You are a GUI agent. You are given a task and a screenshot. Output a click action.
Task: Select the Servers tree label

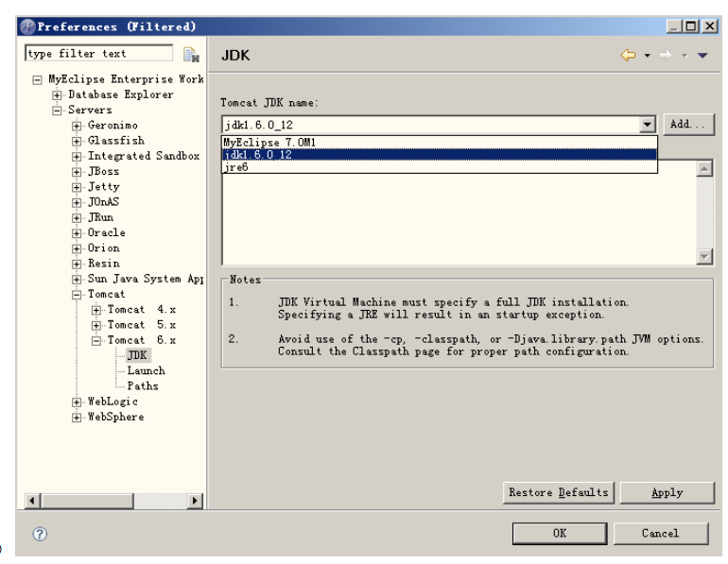[x=90, y=110]
